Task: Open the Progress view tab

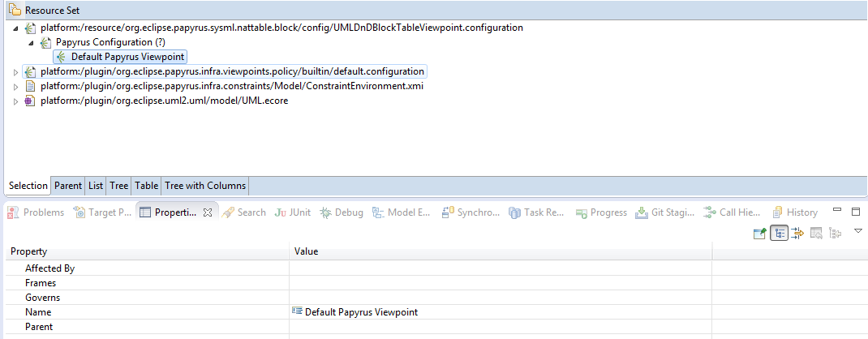Action: point(600,212)
